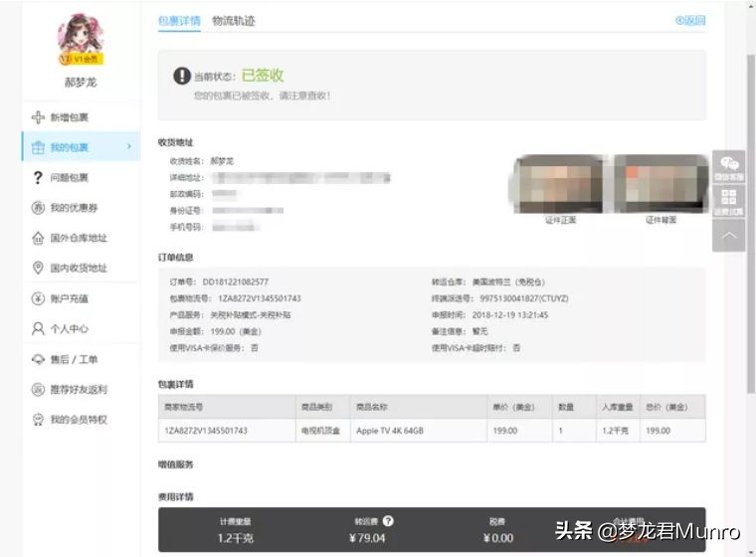Click the V1 会员 membership badge
The image size is (756, 557).
(x=81, y=59)
